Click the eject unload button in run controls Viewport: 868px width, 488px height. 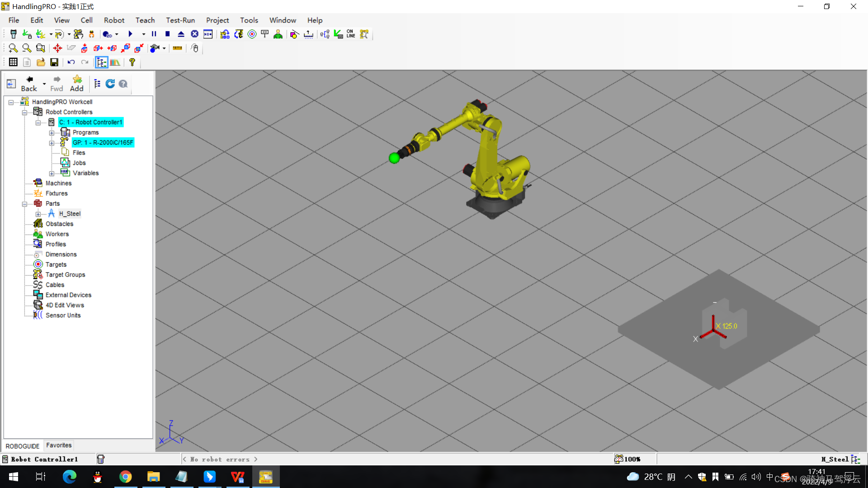pos(181,34)
